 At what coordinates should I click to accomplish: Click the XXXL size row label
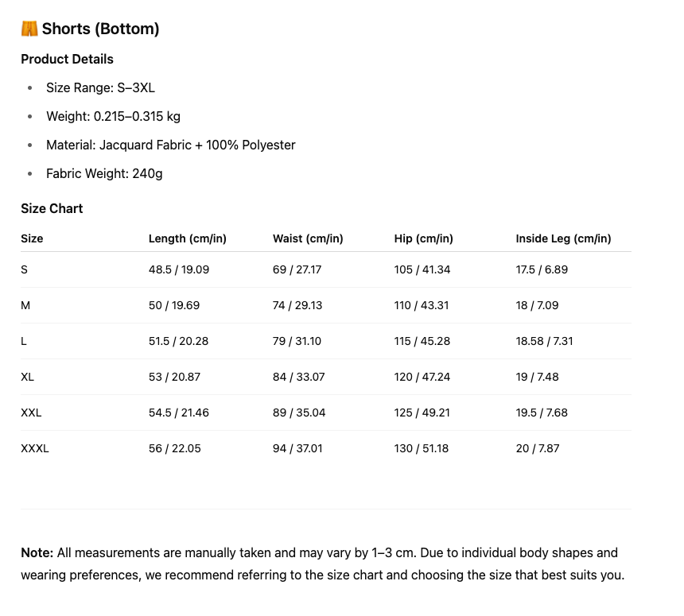coord(35,448)
